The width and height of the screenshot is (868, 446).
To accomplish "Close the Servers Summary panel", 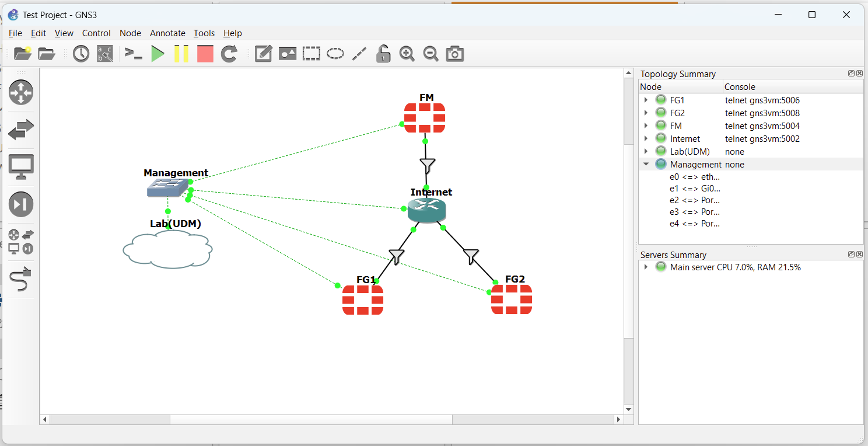I will click(859, 255).
